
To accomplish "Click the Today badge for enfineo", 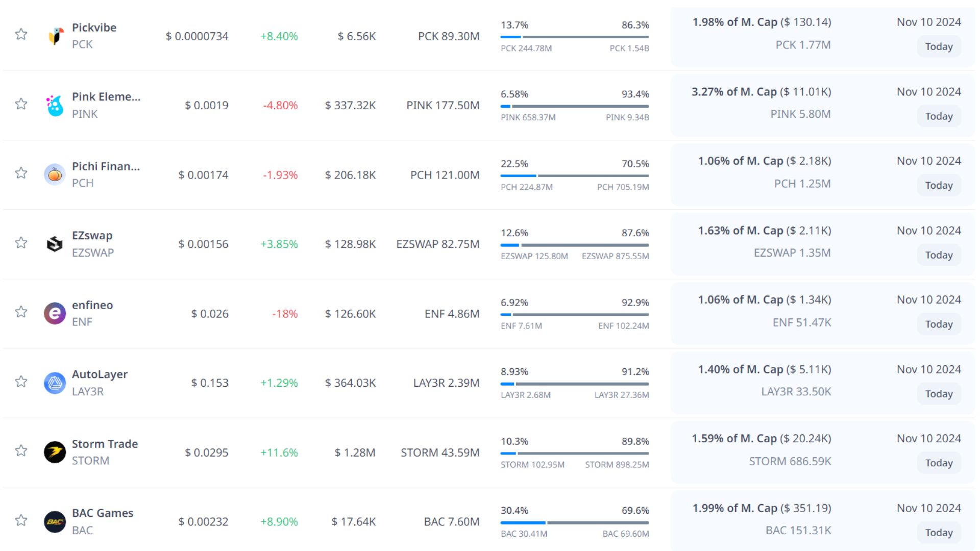I will click(939, 324).
